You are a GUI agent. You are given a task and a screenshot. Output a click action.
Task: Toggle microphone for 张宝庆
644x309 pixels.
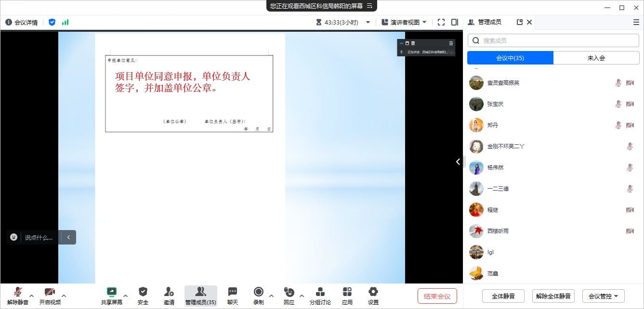coord(618,104)
